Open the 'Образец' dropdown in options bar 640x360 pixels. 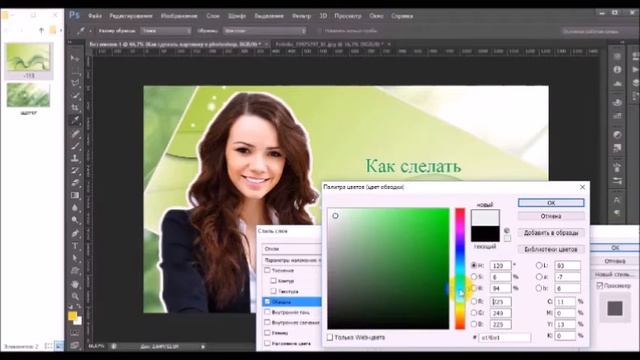[264, 31]
